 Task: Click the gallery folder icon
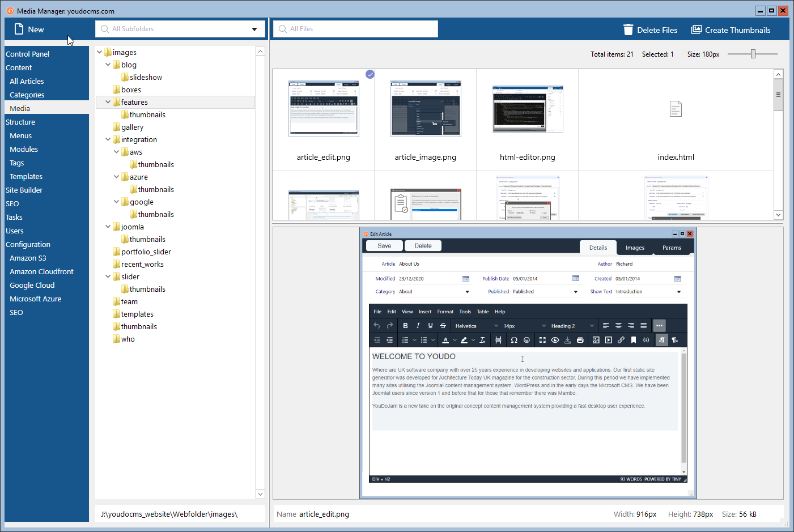click(x=117, y=127)
